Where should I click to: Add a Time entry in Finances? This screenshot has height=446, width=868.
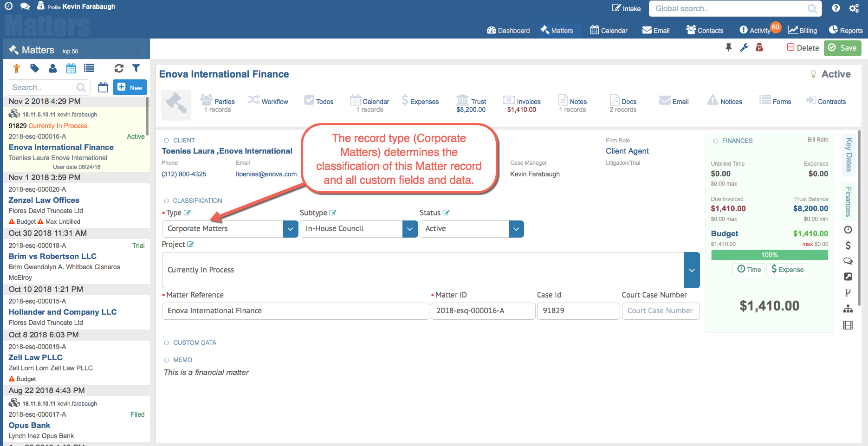click(x=749, y=269)
